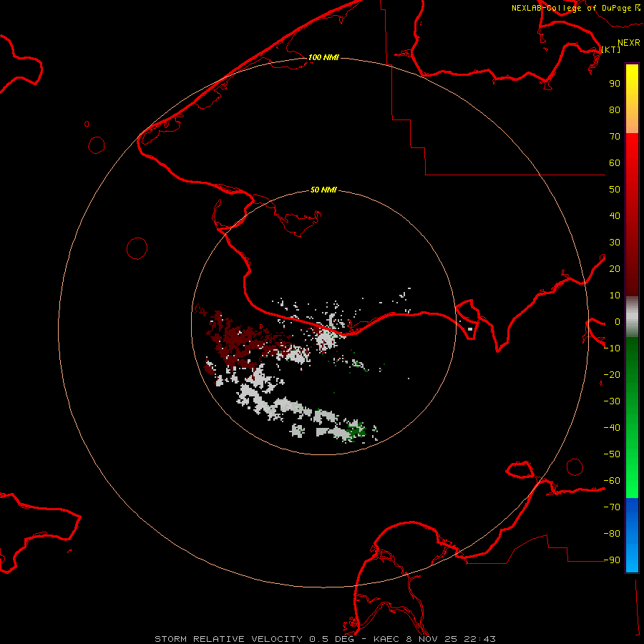Click the "60" value on the velocity scale

pyautogui.click(x=615, y=162)
